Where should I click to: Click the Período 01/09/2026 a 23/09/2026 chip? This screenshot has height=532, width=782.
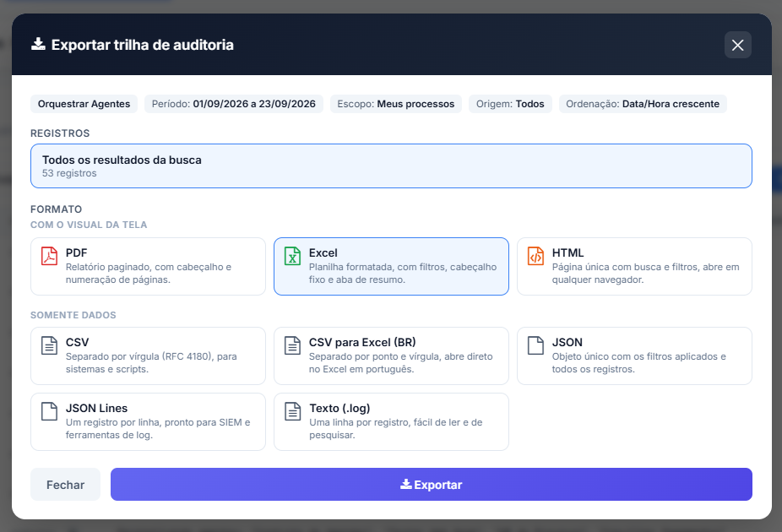(233, 104)
